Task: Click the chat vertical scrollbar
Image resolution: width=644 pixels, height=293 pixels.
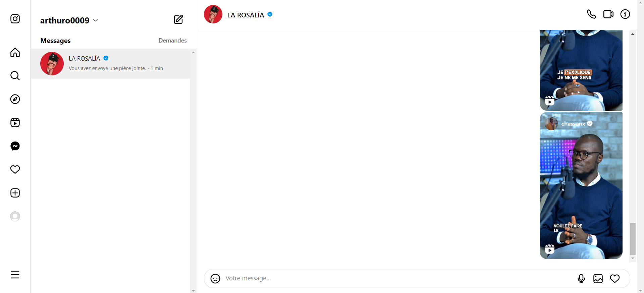Action: (633, 238)
